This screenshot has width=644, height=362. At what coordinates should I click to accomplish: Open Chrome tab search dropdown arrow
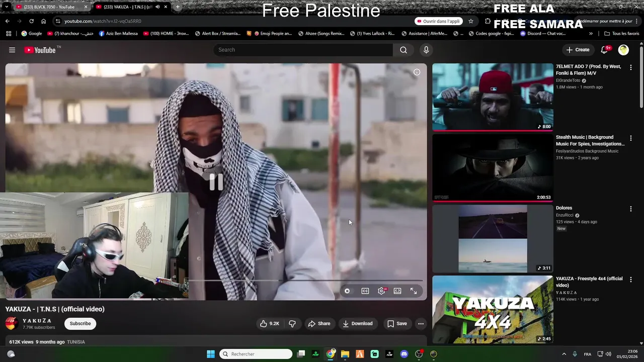point(7,7)
